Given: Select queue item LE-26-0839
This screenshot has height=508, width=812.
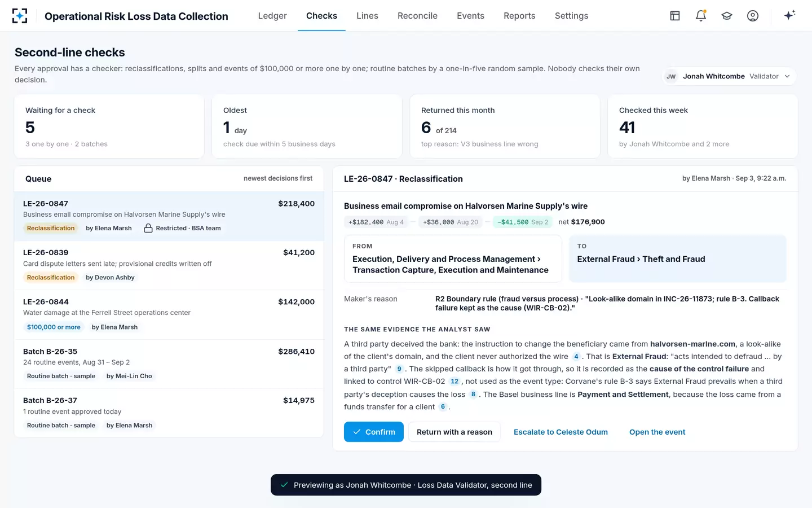Looking at the screenshot, I should coord(169,265).
